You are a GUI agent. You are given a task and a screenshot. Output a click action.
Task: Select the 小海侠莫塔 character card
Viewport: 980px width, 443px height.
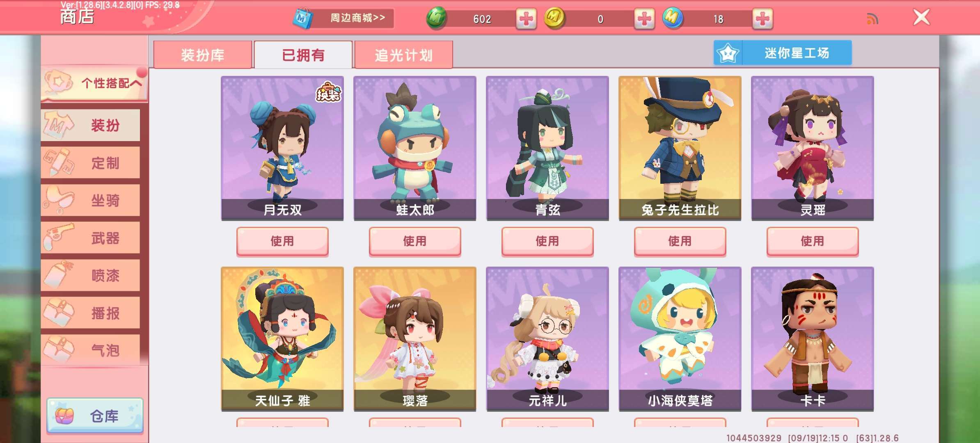point(680,339)
